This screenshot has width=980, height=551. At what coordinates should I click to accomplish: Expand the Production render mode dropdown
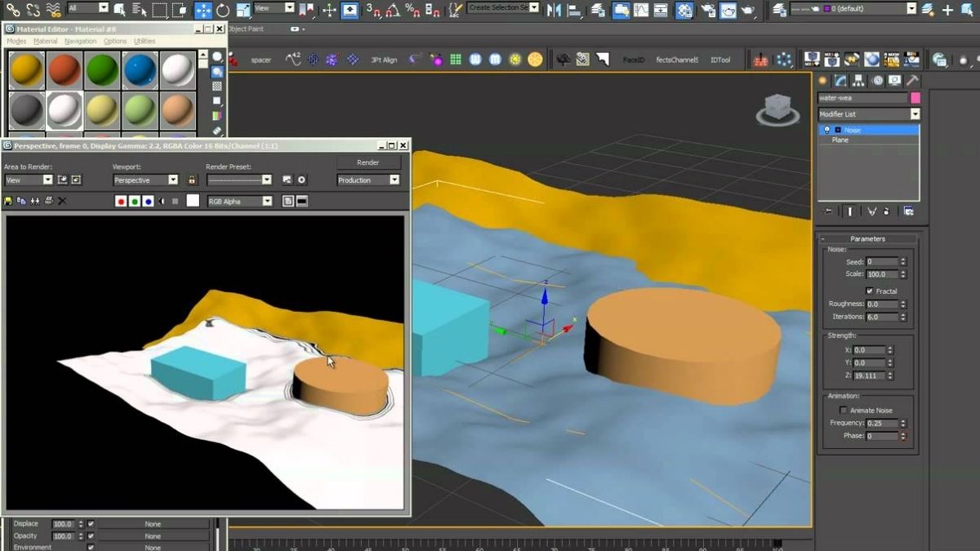[368, 180]
